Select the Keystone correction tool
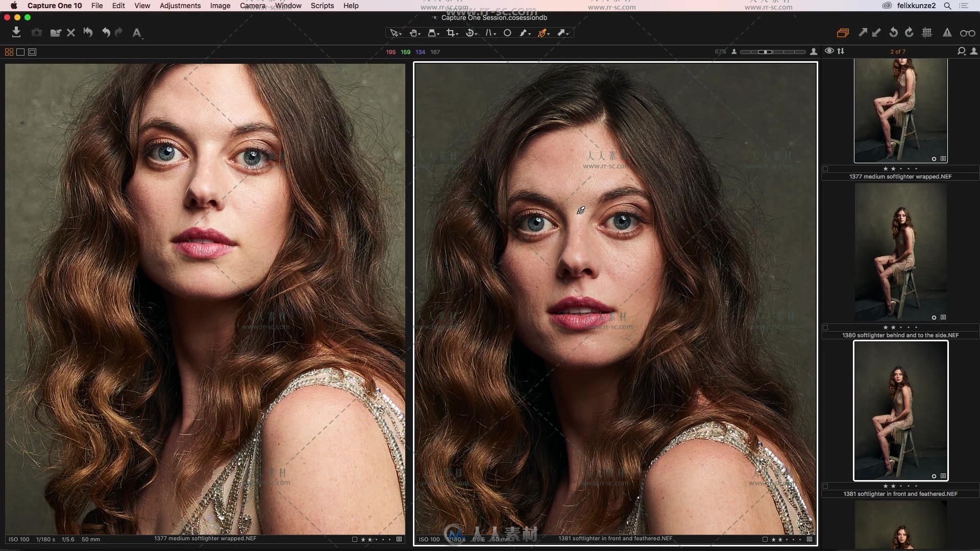This screenshot has width=980, height=551. click(x=490, y=33)
